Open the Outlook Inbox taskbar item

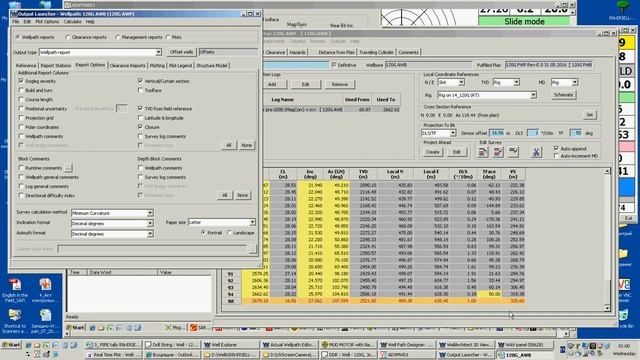click(171, 355)
